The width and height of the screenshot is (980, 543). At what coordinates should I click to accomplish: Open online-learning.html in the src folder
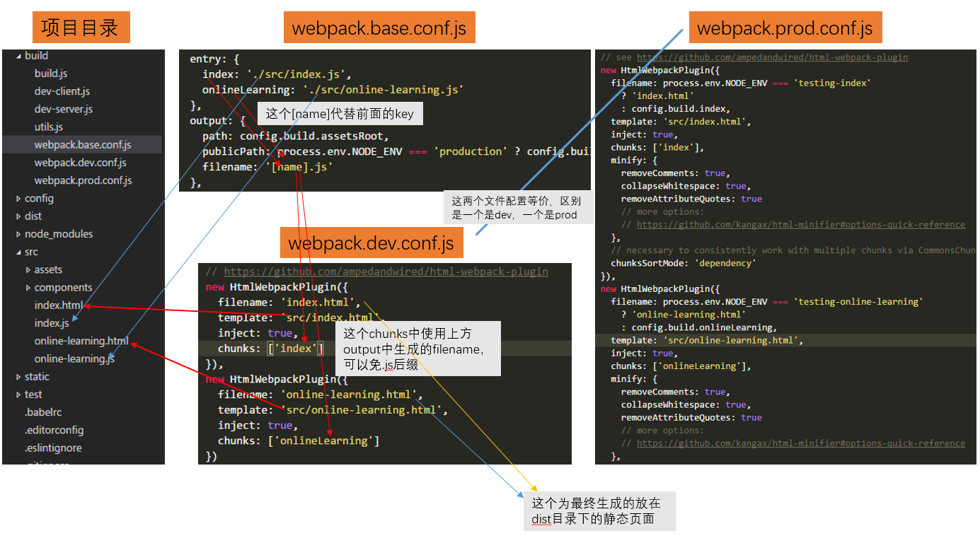[x=81, y=341]
